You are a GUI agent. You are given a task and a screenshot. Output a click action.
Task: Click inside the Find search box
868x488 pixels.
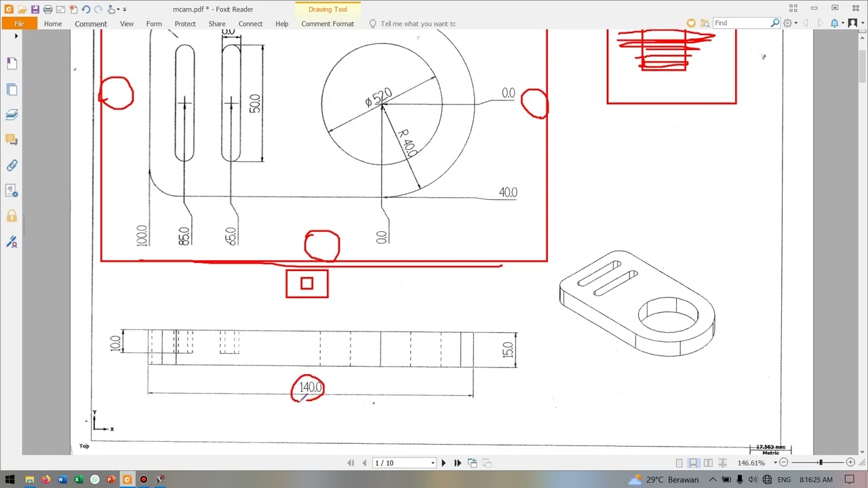point(742,23)
